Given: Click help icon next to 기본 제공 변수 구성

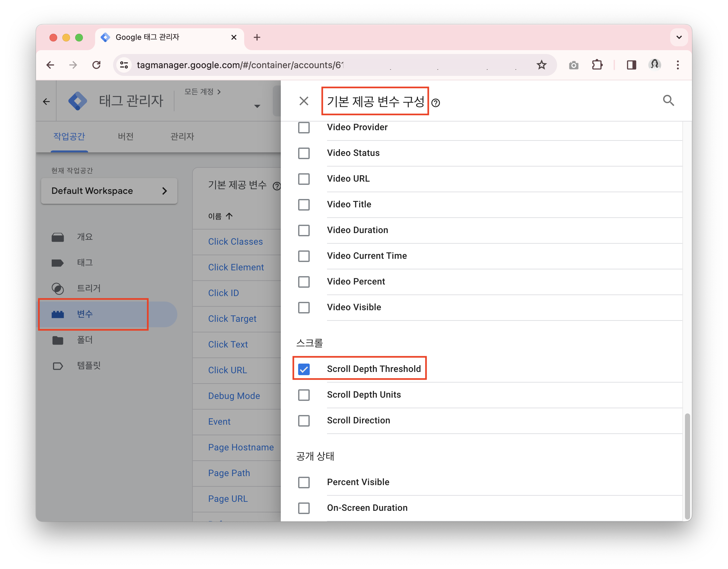Looking at the screenshot, I should coord(436,103).
